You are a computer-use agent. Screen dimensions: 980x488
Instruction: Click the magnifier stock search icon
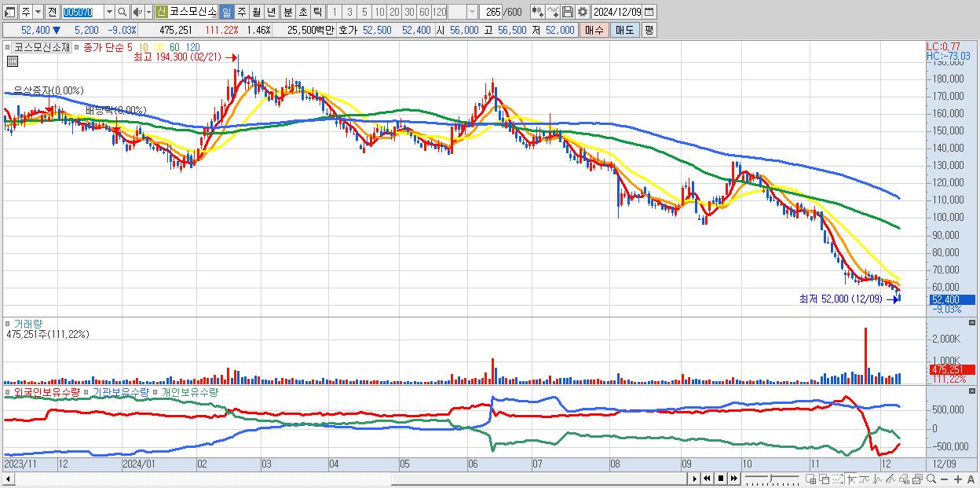(122, 12)
